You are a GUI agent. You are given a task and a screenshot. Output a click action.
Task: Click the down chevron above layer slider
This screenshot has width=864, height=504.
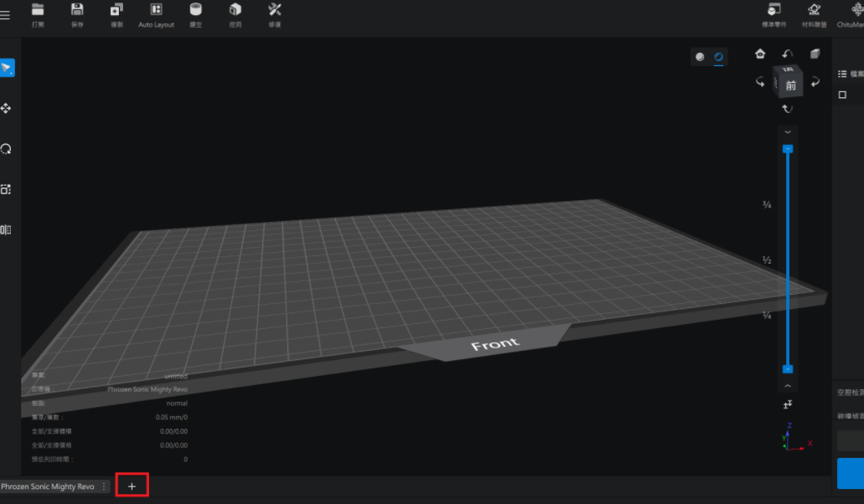pos(787,132)
